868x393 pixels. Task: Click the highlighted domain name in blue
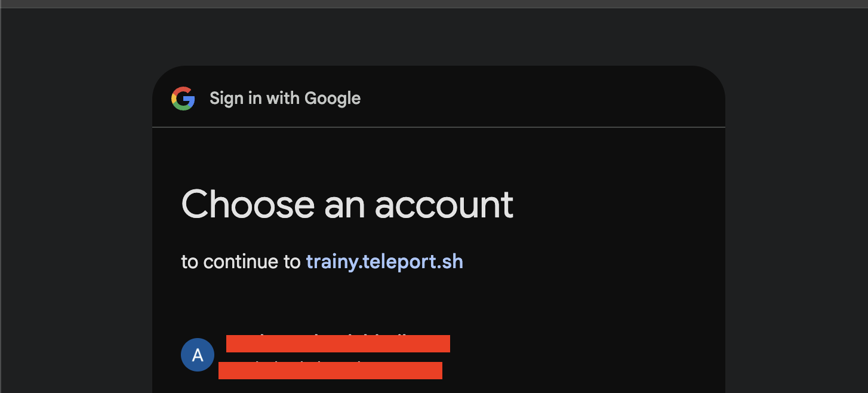384,261
